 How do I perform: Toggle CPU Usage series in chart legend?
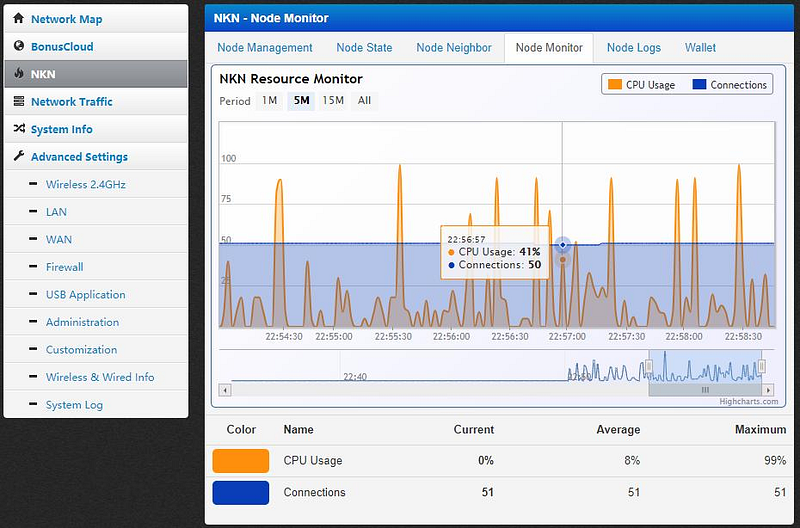(641, 85)
